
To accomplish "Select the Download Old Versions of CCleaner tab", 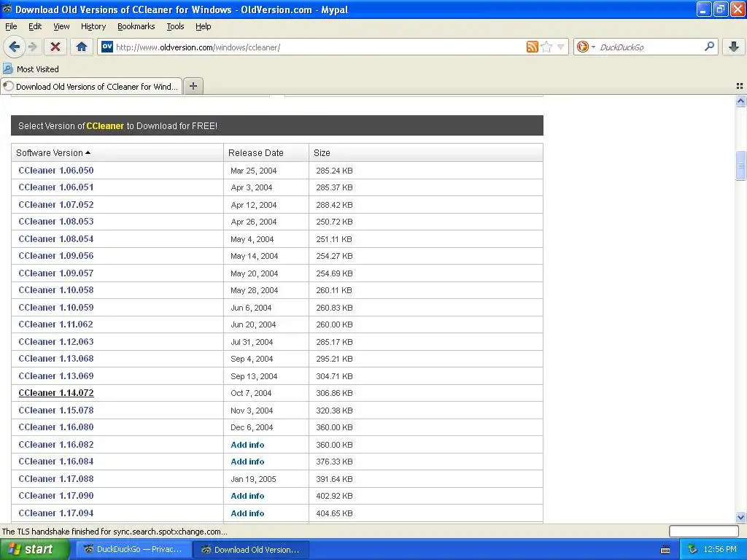I will point(91,86).
